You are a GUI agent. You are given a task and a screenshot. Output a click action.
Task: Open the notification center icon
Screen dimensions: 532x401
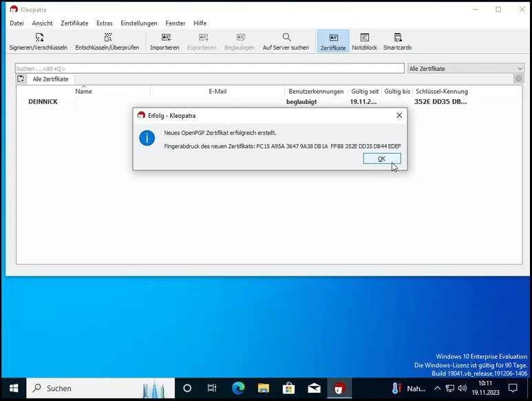[513, 388]
